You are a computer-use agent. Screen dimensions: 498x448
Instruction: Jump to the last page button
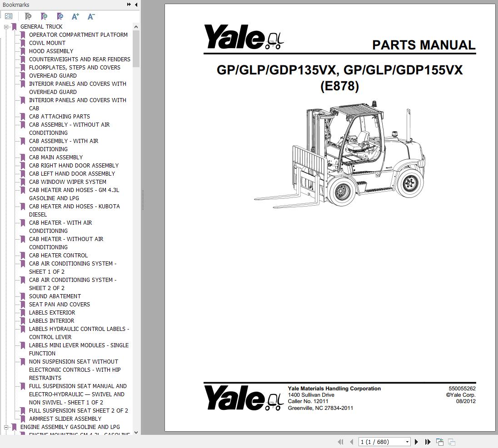[x=428, y=442]
